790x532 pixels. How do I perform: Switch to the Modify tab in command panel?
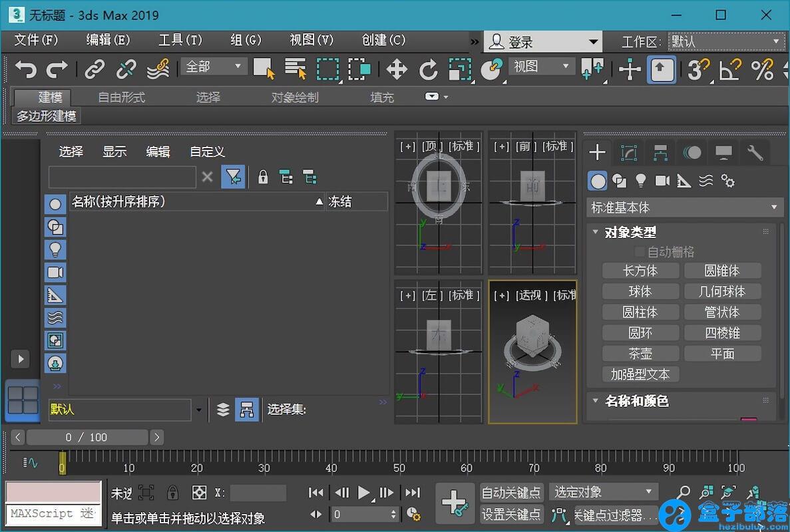pyautogui.click(x=629, y=152)
